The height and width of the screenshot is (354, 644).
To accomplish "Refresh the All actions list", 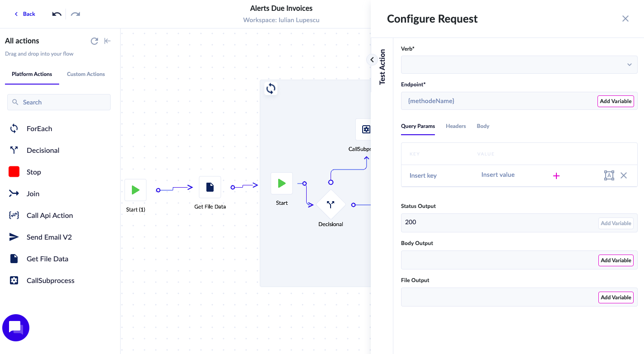I will tap(94, 41).
